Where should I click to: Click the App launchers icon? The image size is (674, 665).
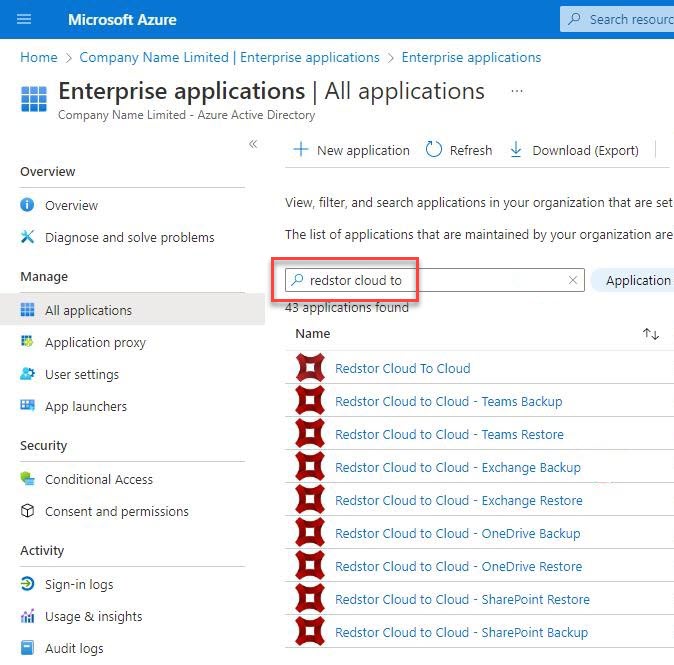click(x=27, y=405)
